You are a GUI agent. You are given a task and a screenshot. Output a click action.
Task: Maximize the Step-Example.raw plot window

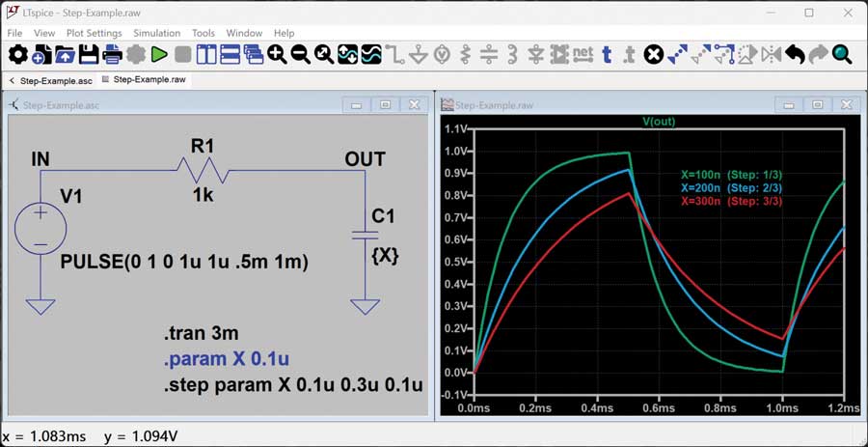click(818, 104)
